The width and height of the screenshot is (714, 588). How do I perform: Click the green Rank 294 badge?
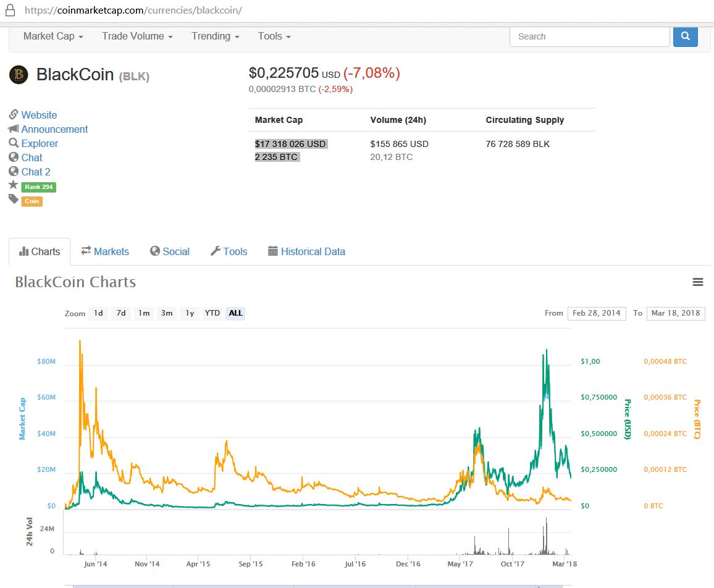(x=38, y=187)
